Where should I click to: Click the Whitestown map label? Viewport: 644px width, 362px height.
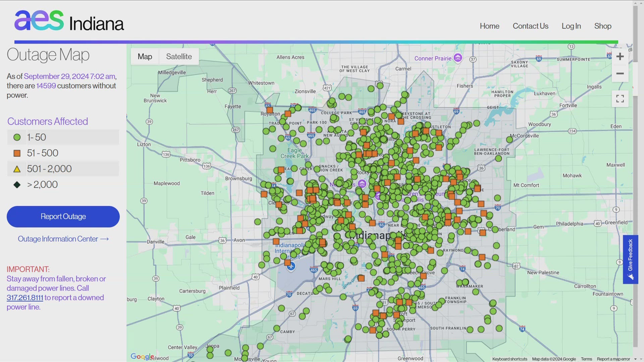tap(261, 83)
